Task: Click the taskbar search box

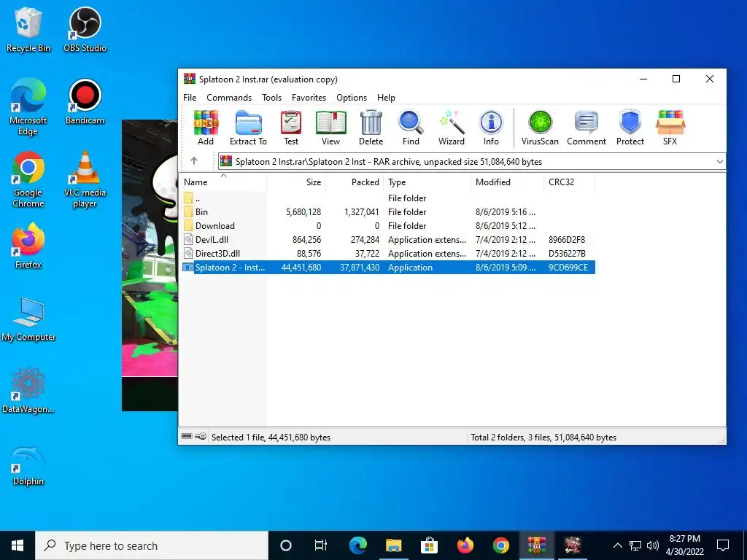Action: tap(152, 545)
